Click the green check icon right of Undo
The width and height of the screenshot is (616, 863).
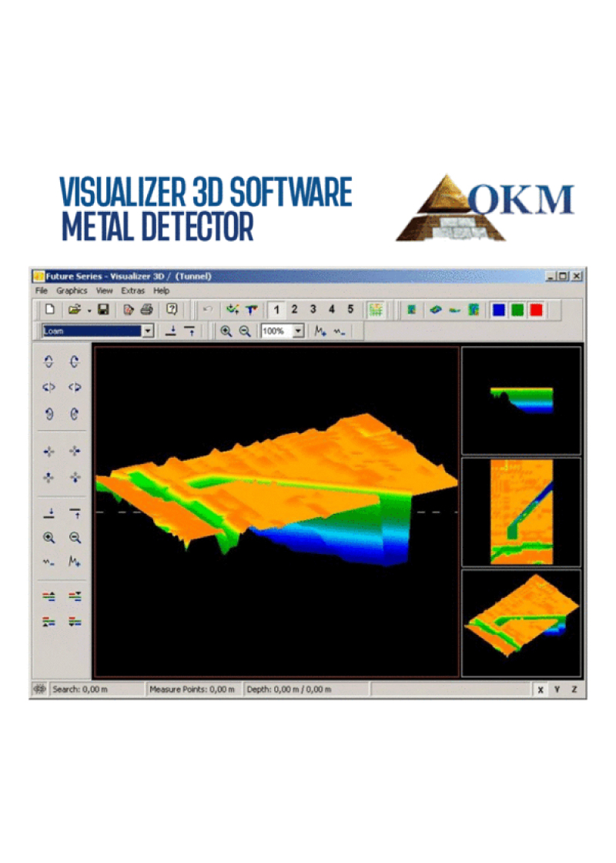pyautogui.click(x=233, y=309)
